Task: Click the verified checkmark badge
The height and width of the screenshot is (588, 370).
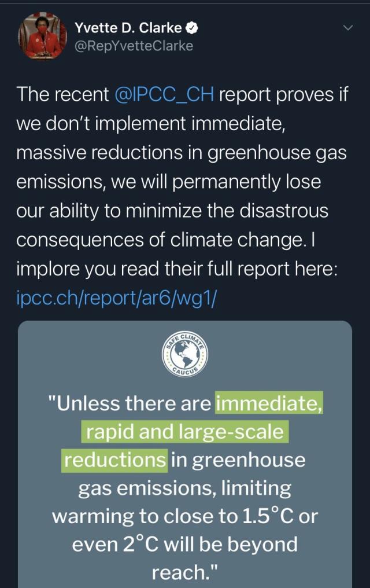Action: (x=194, y=28)
